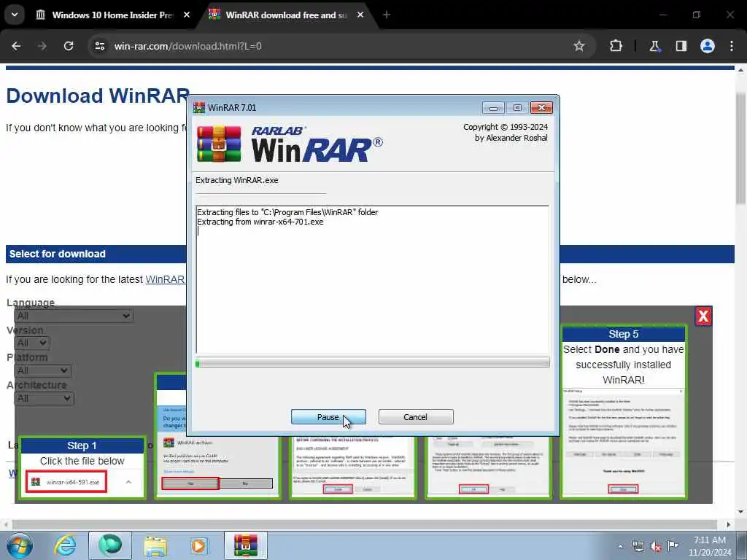The image size is (747, 560).
Task: Click the page horizontal scrollbar
Action: click(365, 524)
